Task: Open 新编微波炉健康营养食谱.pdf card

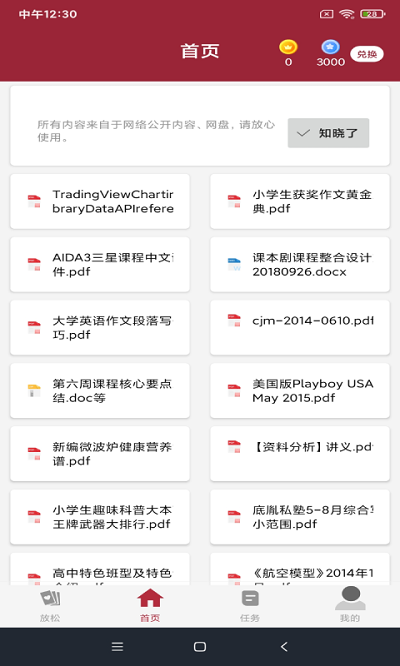Action: pos(100,454)
